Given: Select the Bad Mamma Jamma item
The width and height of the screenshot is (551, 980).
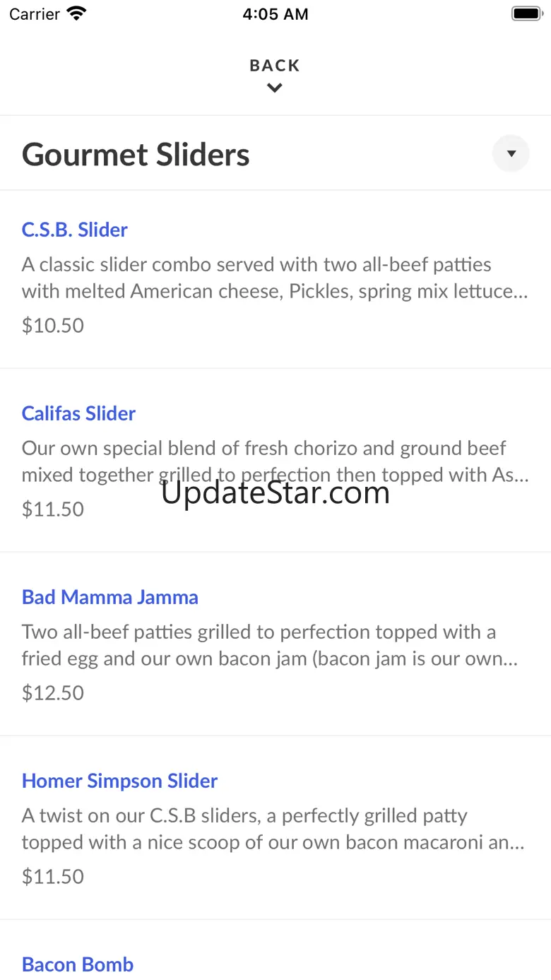Looking at the screenshot, I should click(110, 597).
